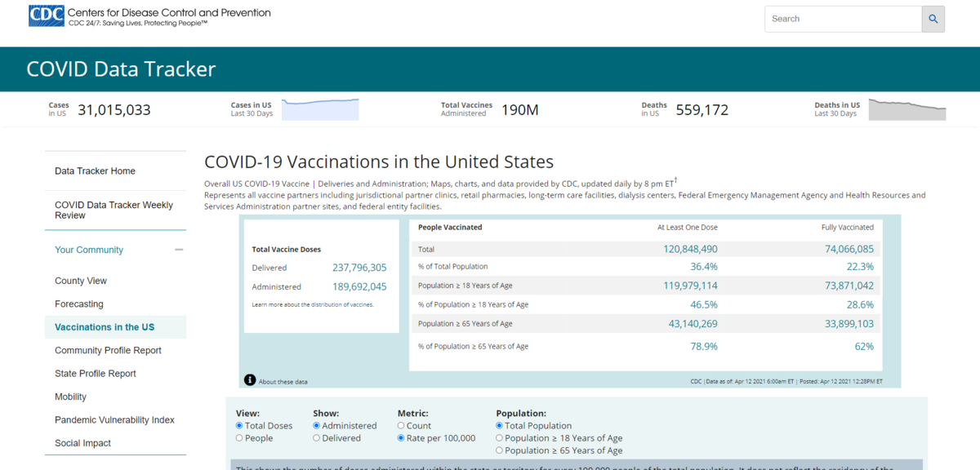Select Population ≥ 65 Years of Age

point(501,450)
